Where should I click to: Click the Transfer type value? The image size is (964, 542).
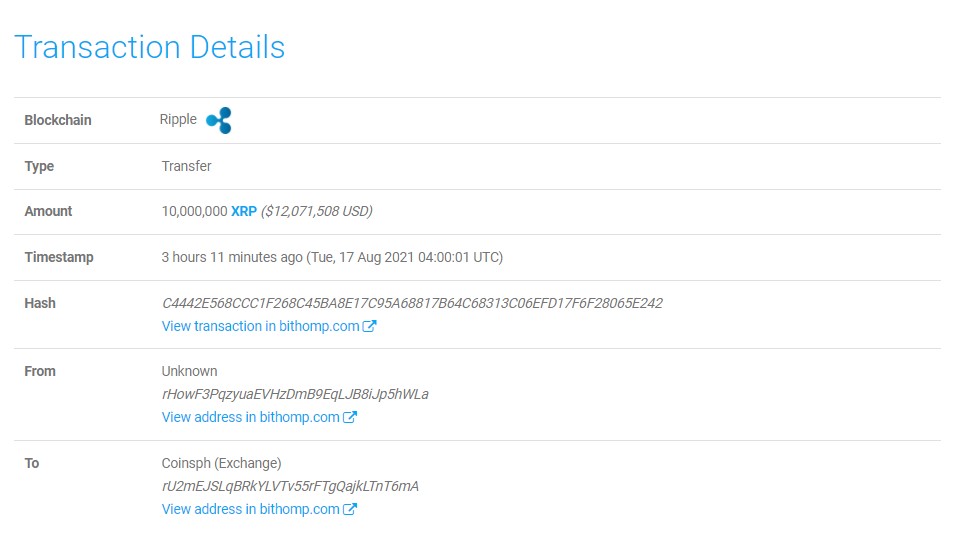click(x=186, y=166)
